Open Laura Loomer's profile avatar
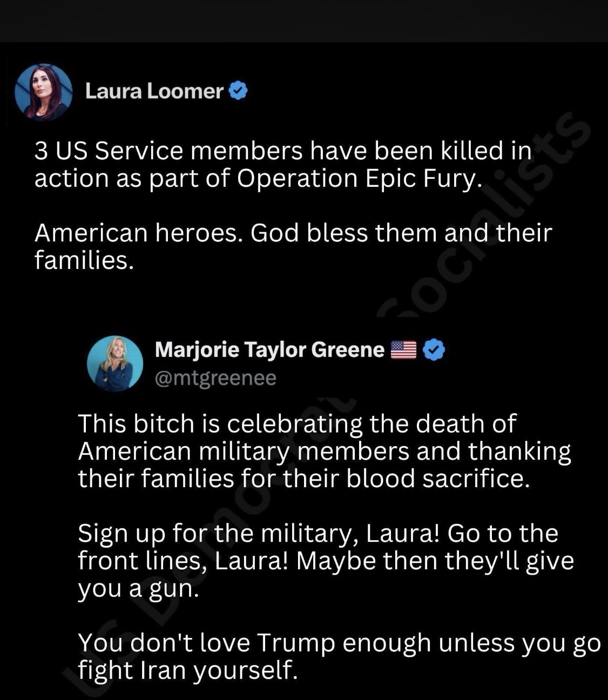The width and height of the screenshot is (608, 700). 43,92
